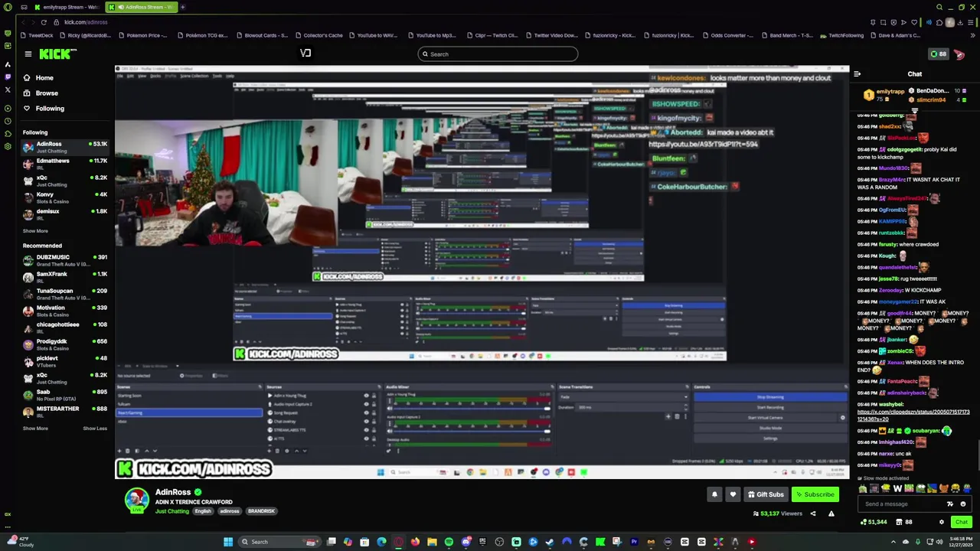The image size is (980, 551).
Task: Open Konvy channel in Following list
Action: 66,197
